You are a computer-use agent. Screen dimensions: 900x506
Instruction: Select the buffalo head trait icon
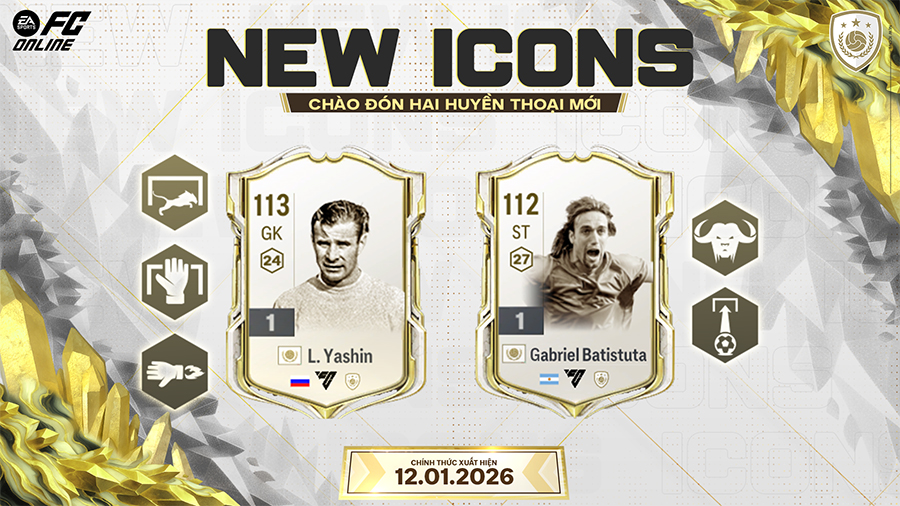(725, 238)
